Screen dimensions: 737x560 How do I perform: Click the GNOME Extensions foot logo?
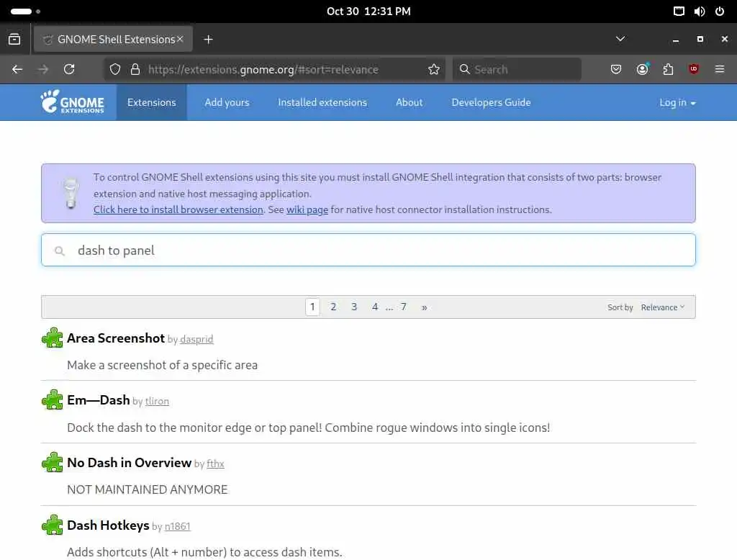click(73, 102)
